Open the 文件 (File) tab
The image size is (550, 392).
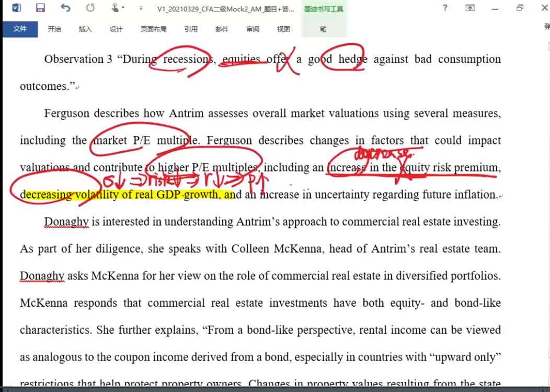coord(20,29)
